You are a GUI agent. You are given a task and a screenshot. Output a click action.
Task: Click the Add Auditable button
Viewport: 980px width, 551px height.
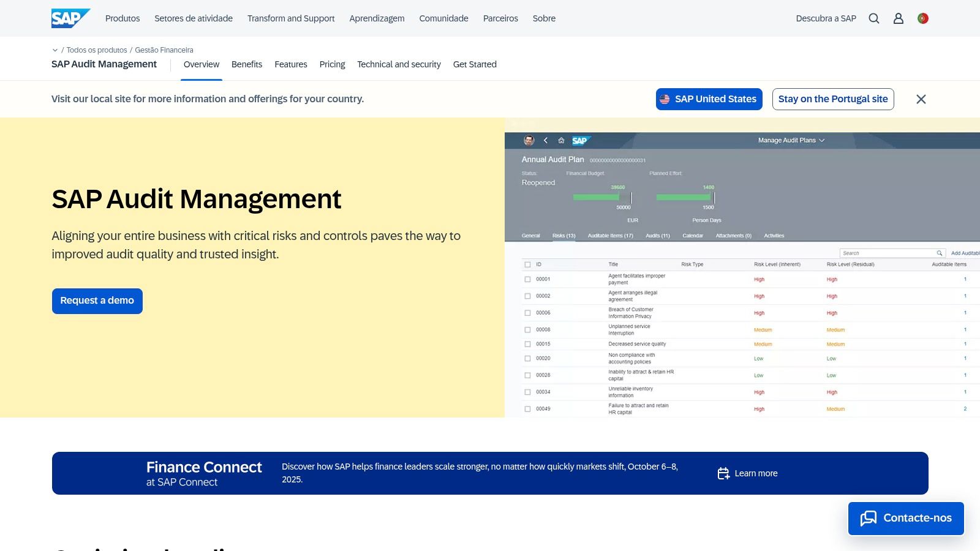[x=965, y=253]
